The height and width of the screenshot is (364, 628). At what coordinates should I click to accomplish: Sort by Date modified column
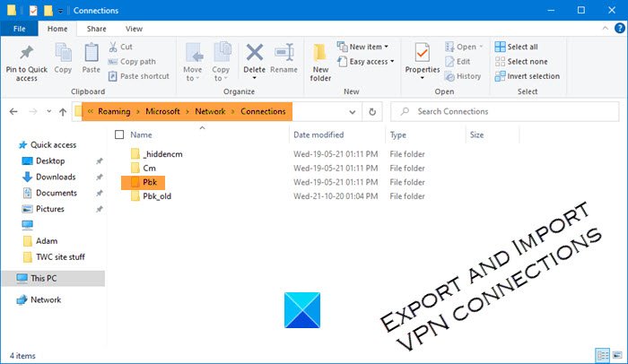318,135
